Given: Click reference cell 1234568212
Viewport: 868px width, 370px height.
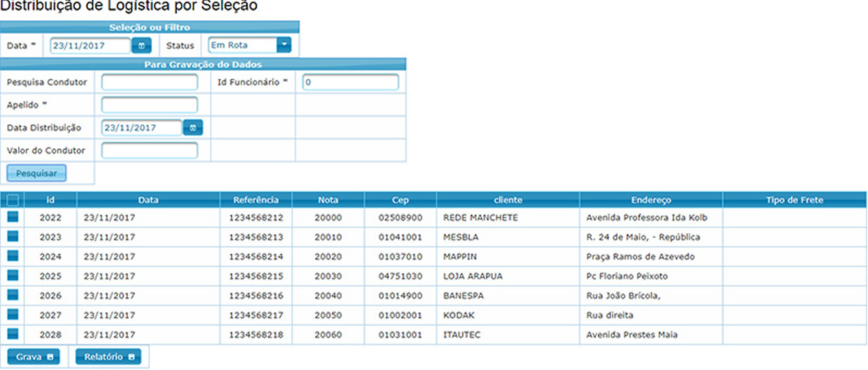Looking at the screenshot, I should (256, 218).
